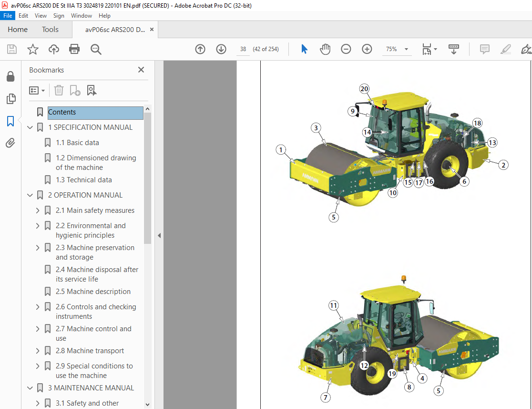The height and width of the screenshot is (409, 532).
Task: Open 1.3 Technical data bookmark
Action: (x=84, y=180)
